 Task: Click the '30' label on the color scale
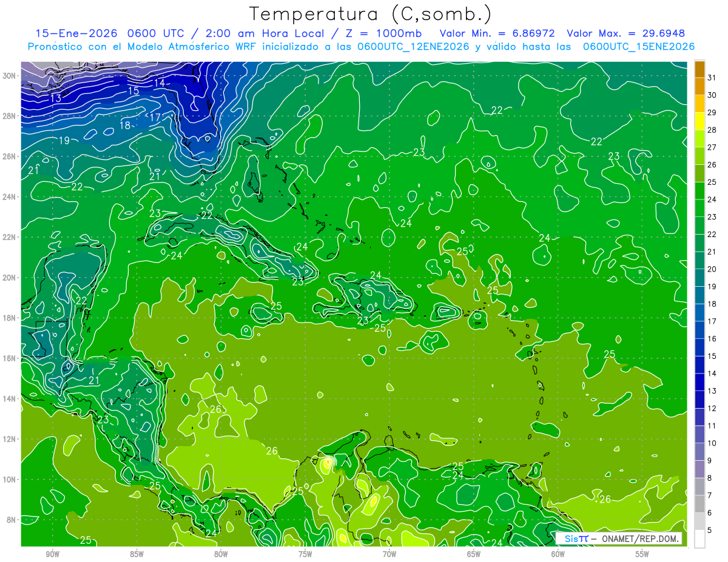pos(712,95)
